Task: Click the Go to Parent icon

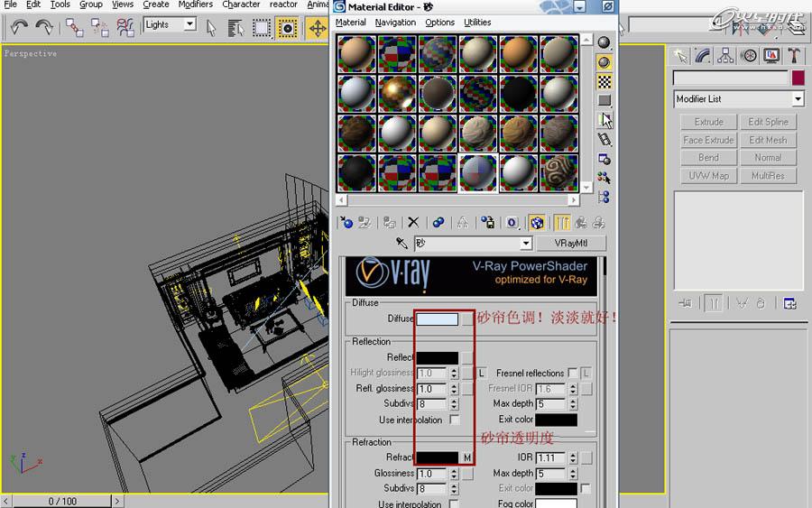Action: coord(581,223)
